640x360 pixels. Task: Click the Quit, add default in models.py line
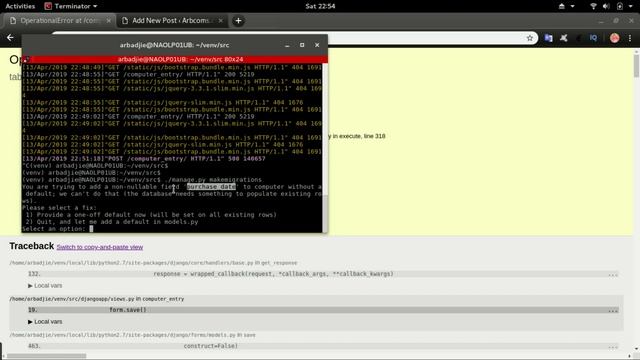click(112, 222)
